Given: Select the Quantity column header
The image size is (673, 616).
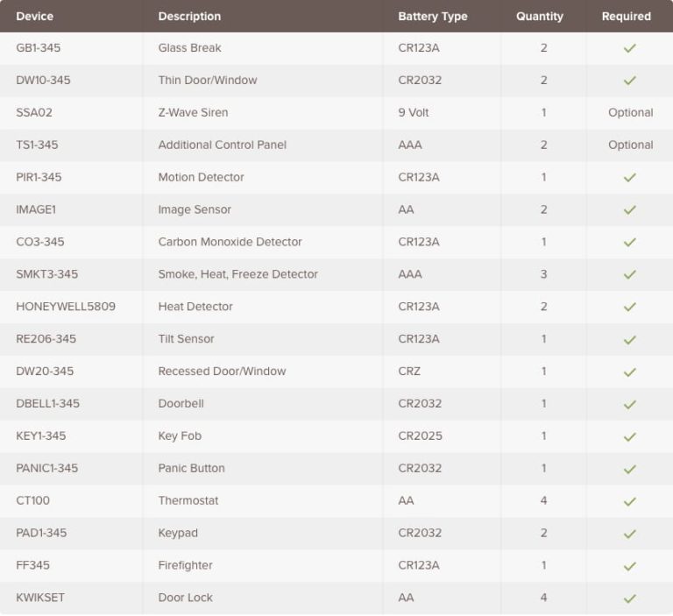Looking at the screenshot, I should point(539,16).
